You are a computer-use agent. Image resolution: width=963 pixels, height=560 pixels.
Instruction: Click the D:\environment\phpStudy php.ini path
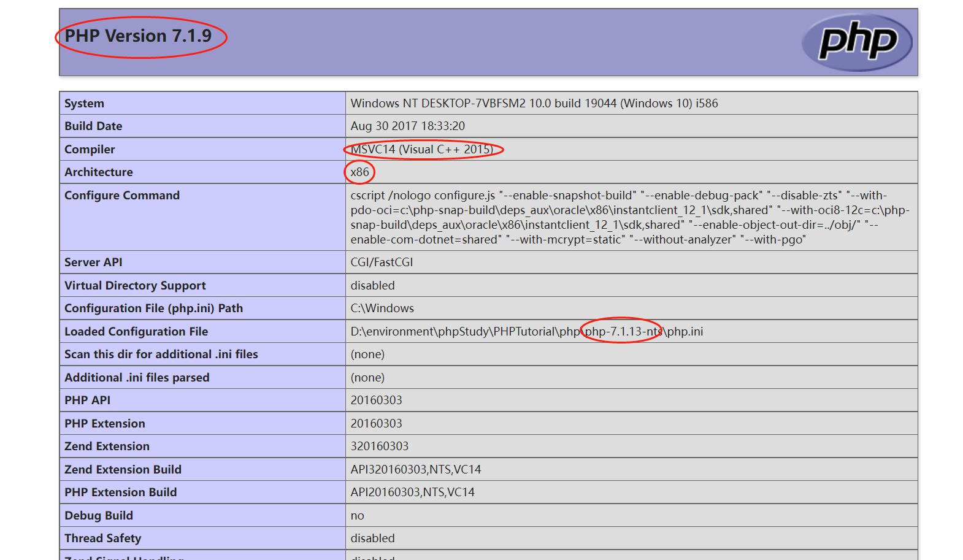point(527,332)
